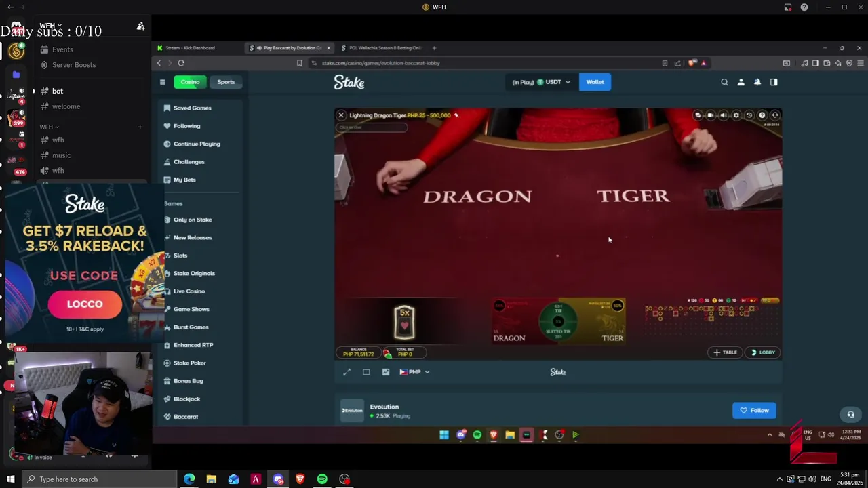The width and height of the screenshot is (868, 488).
Task: Click the + TABLE button in game
Action: point(725,352)
